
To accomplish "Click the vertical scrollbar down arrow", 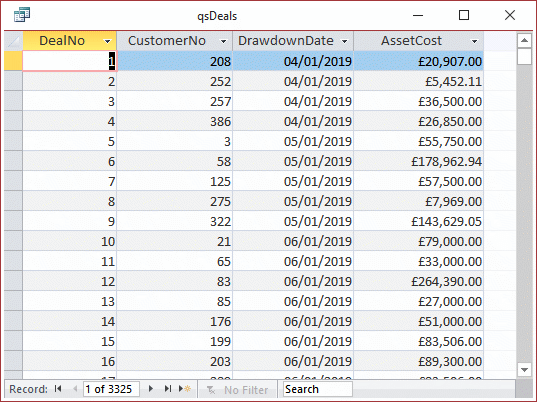I will click(524, 370).
